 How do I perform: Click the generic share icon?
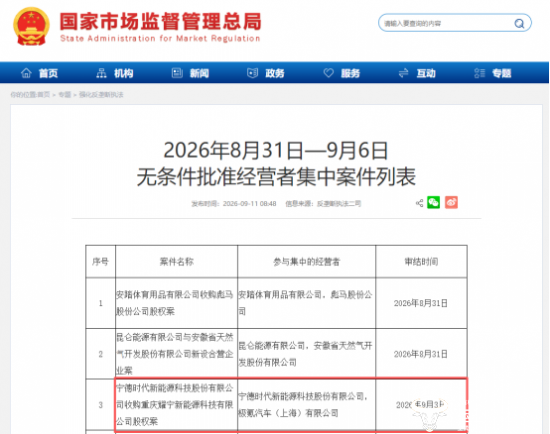419,203
